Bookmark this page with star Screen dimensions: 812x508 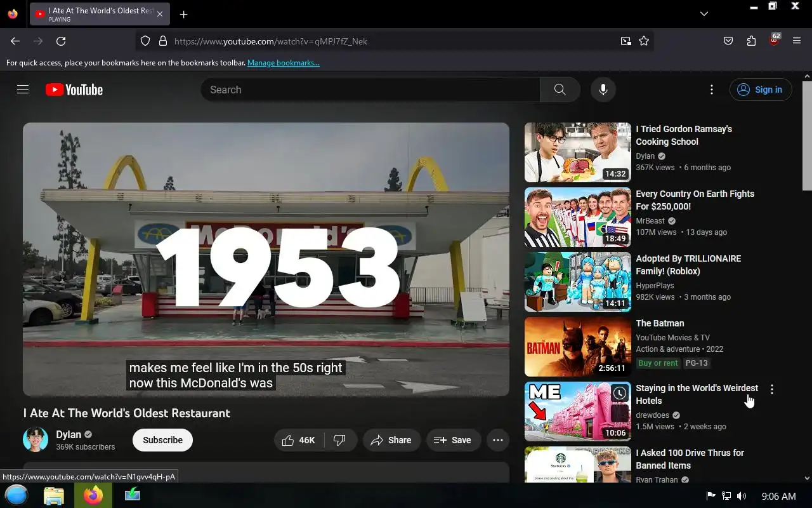pos(644,41)
